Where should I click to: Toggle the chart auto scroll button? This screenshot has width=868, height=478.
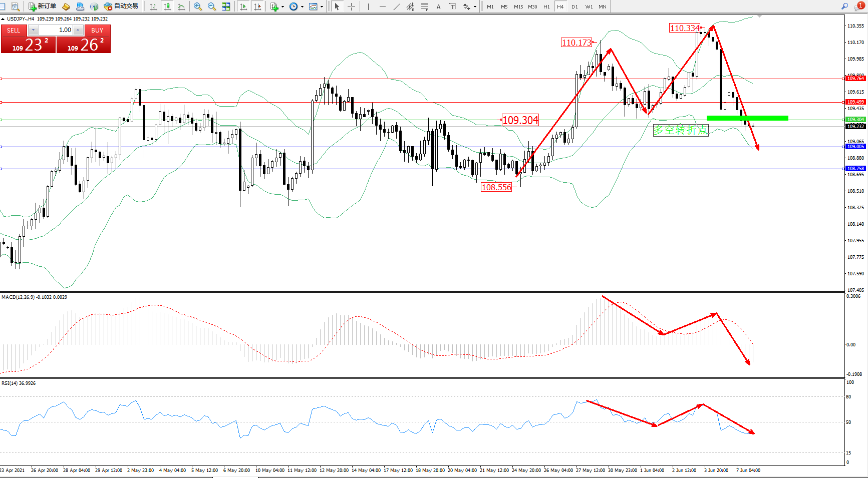pos(243,7)
